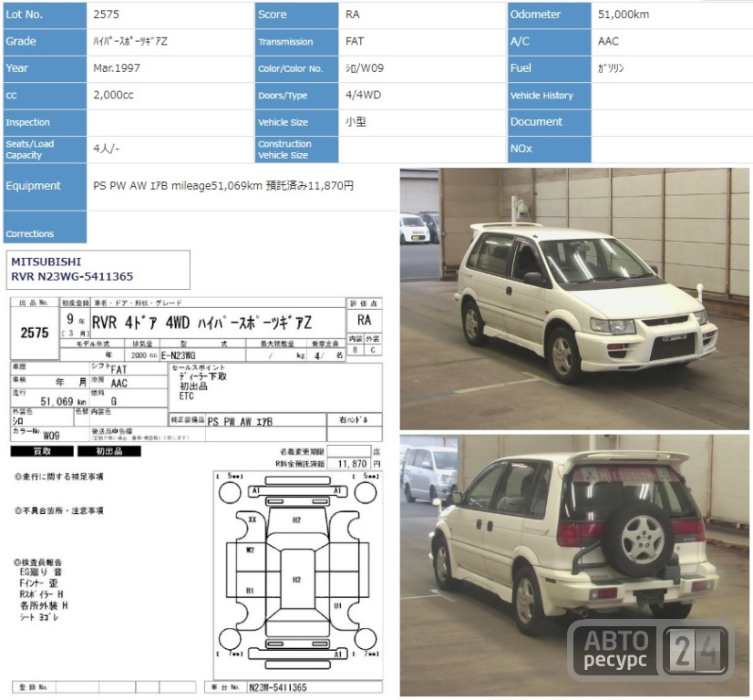Click the EG廻り 音 inspector note

click(41, 571)
